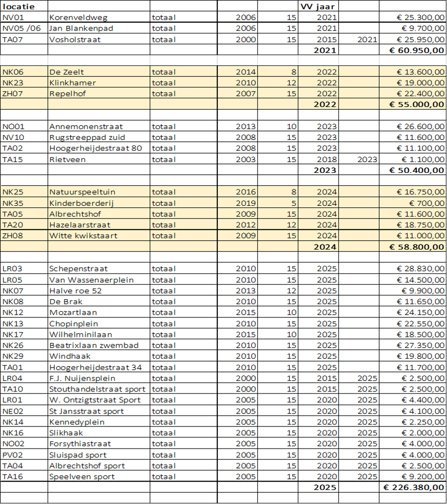Select the 2024 total € 58.800,00 cell
Image resolution: width=447 pixels, height=504 pixels.
[x=413, y=246]
